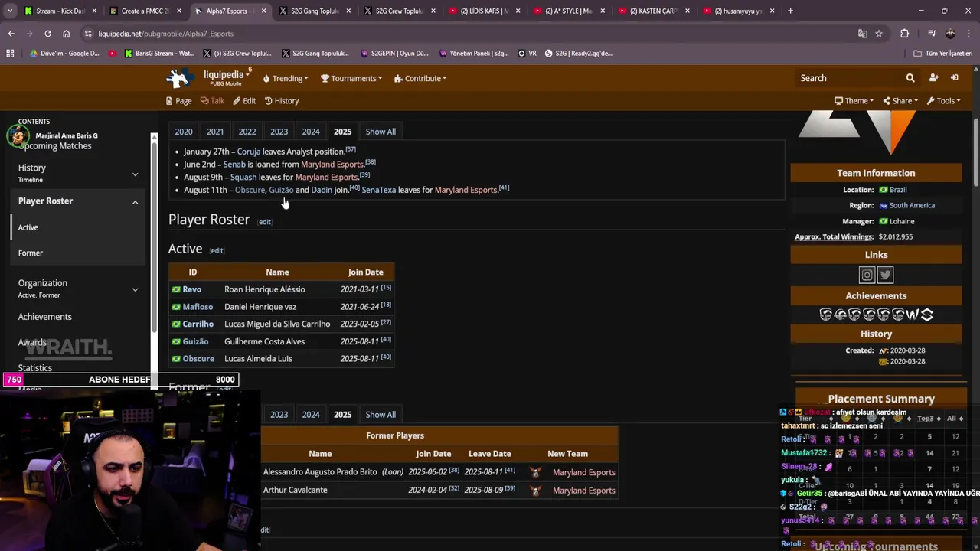Select 2024 timeline tab

tap(311, 132)
